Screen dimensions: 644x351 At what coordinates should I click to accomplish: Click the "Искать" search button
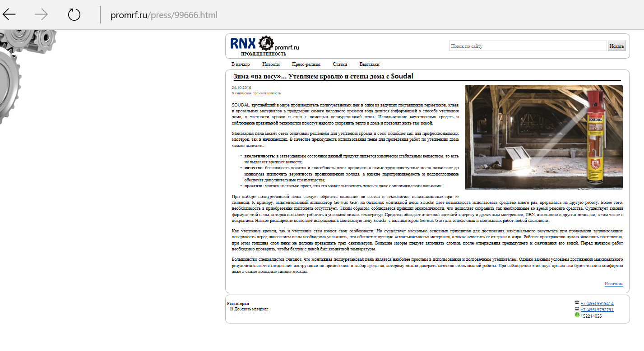616,46
